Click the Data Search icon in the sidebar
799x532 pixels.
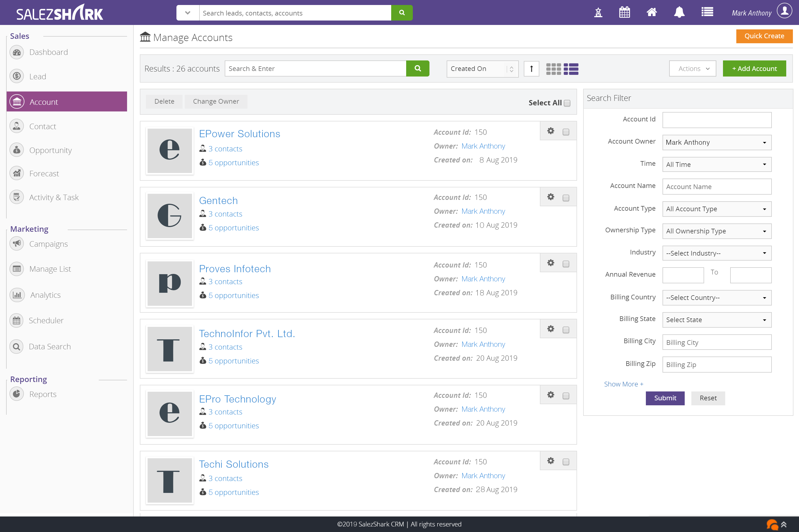tap(16, 346)
